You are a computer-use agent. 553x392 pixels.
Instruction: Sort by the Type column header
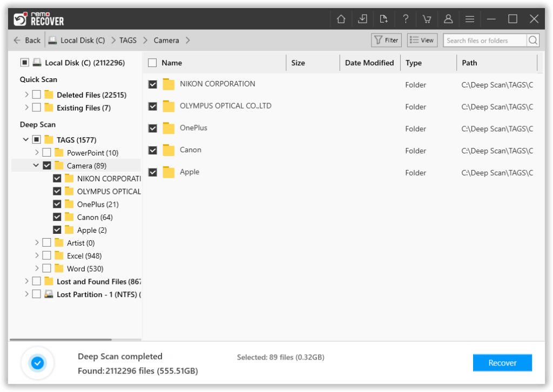click(x=413, y=63)
